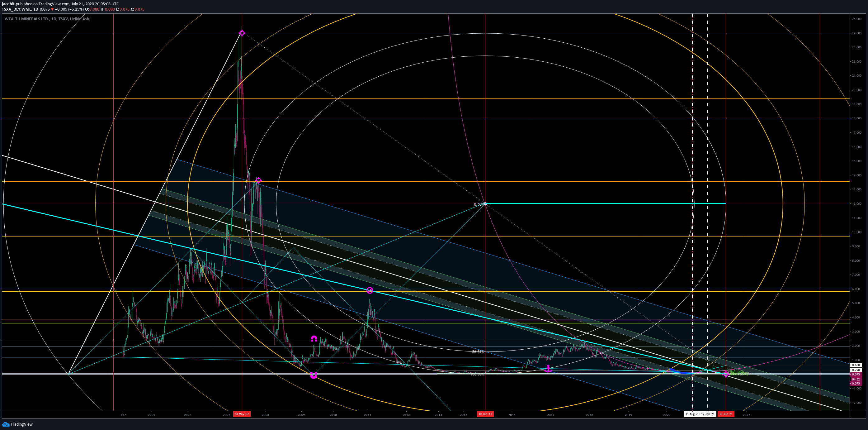Screen dimensions: 868x430
Task: Click the 'jacobit' author name
Action: pyautogui.click(x=8, y=4)
